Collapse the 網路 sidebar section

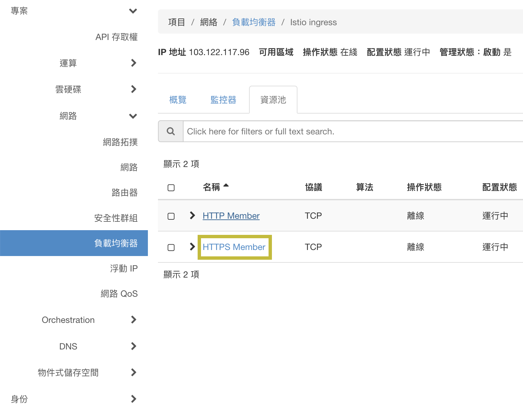pos(133,116)
